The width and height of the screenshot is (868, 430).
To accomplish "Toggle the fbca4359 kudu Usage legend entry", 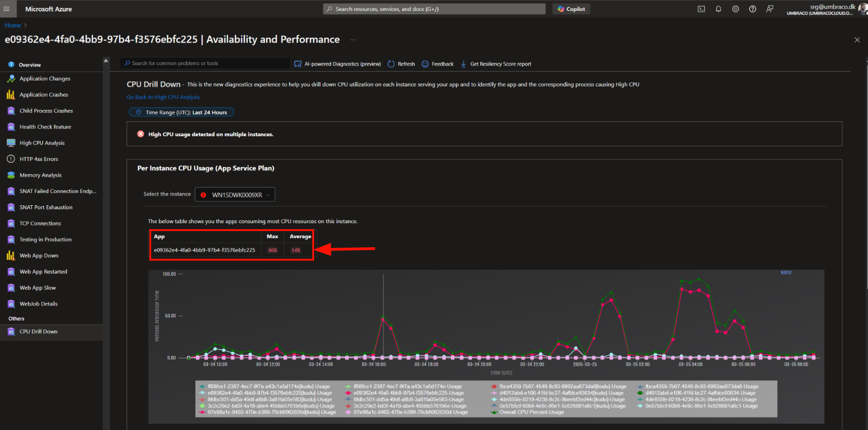I will [562, 386].
